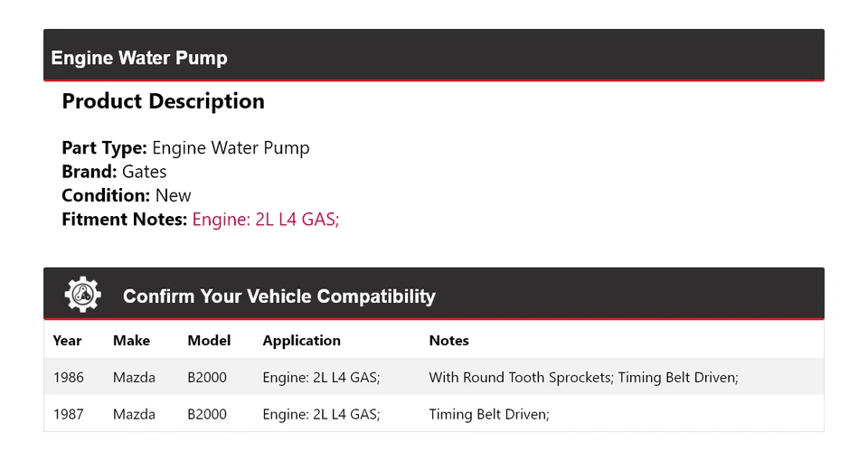Click the Engine Water Pump header title
The width and height of the screenshot is (868, 461).
tap(139, 58)
